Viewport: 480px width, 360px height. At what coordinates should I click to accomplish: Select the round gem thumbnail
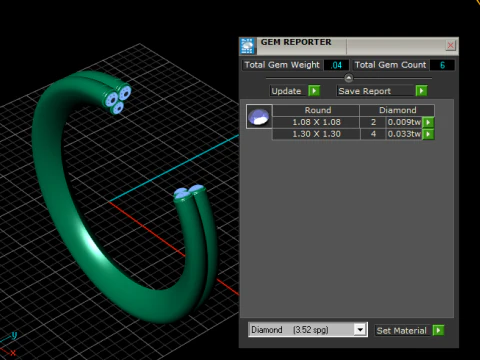[259, 117]
